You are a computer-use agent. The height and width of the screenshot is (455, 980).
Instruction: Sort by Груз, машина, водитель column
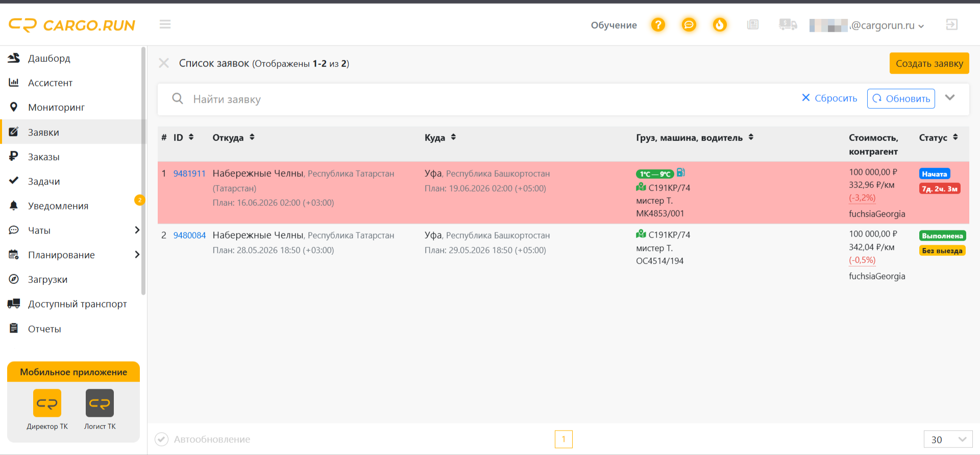tap(751, 137)
